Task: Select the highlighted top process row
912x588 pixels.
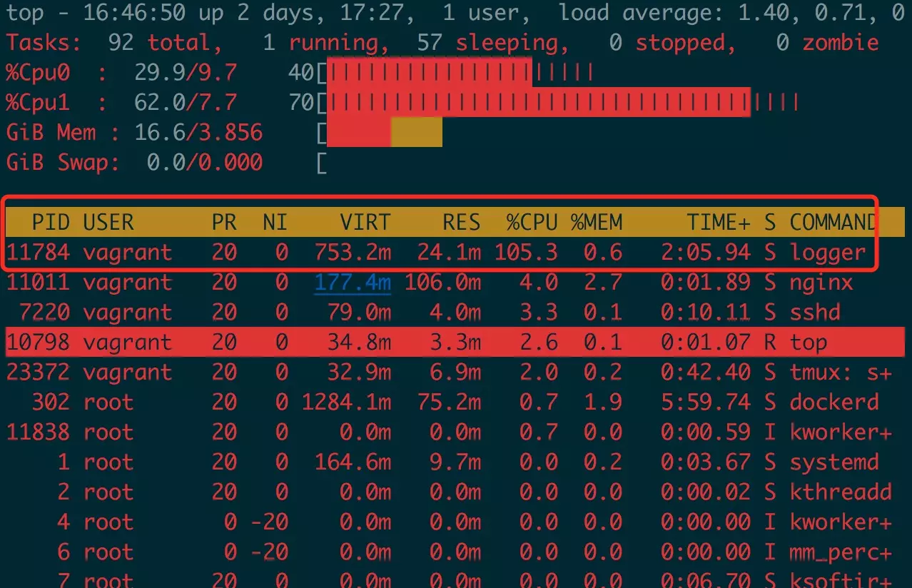Action: tap(456, 343)
